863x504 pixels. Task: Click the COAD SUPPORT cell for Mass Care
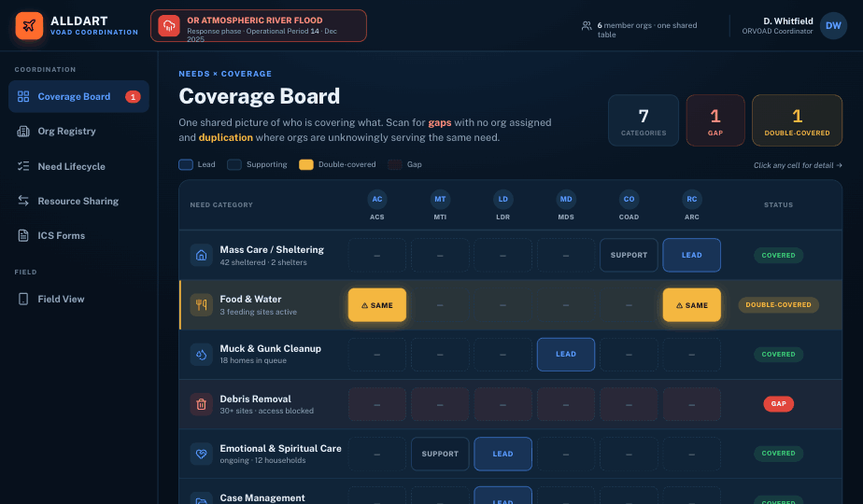pos(629,256)
